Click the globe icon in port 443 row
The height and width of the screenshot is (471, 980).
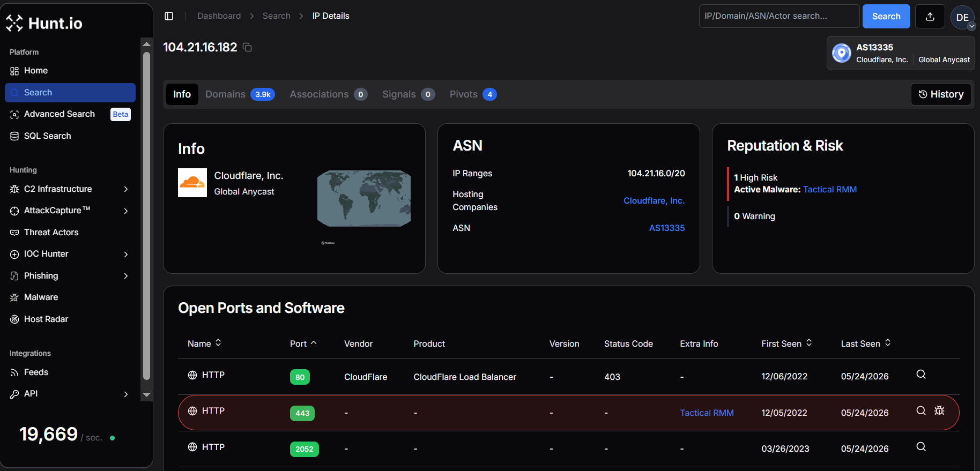192,411
